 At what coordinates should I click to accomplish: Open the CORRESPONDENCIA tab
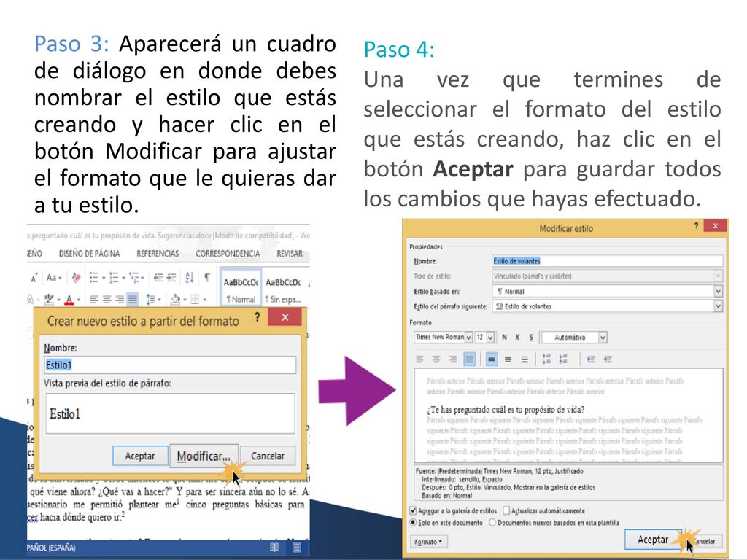pos(228,254)
